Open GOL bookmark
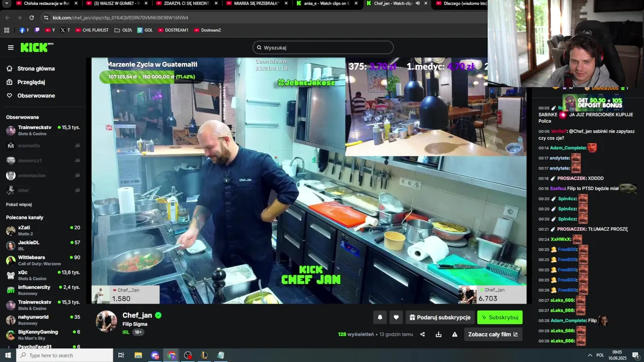The width and height of the screenshot is (644, 362). click(x=145, y=30)
